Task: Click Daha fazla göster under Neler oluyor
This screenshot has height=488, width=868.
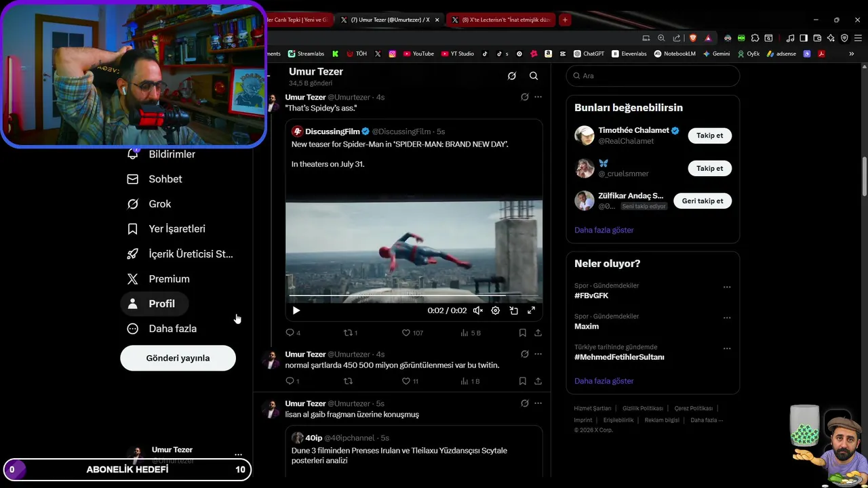Action: coord(604,381)
